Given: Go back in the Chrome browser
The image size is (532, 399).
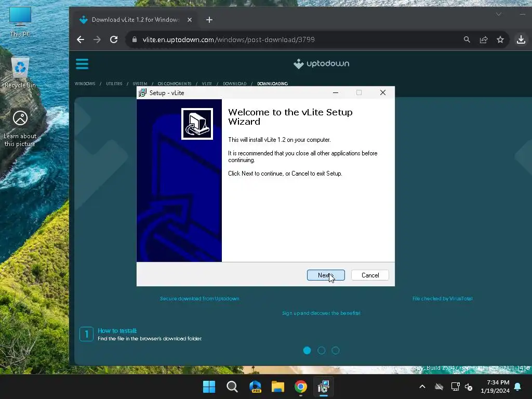Looking at the screenshot, I should tap(81, 39).
